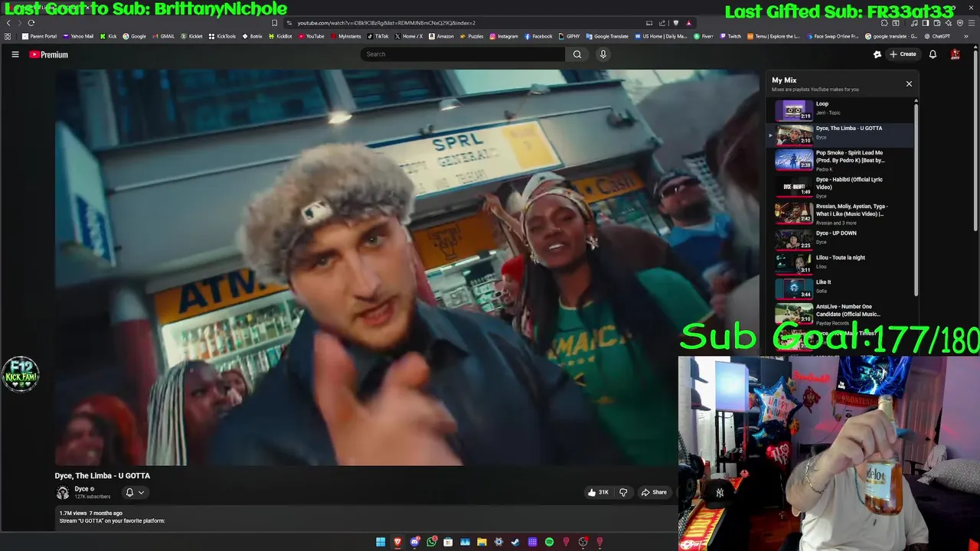Open the Kick bookmark
The image size is (980, 551).
click(x=108, y=36)
